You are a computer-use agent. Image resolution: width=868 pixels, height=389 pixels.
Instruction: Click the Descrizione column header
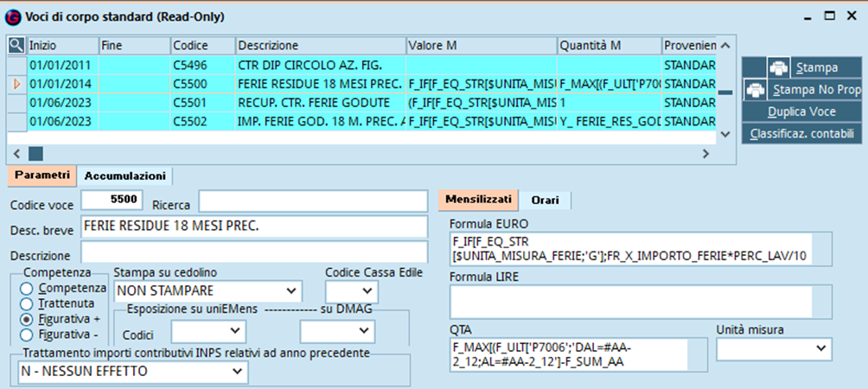pyautogui.click(x=321, y=45)
